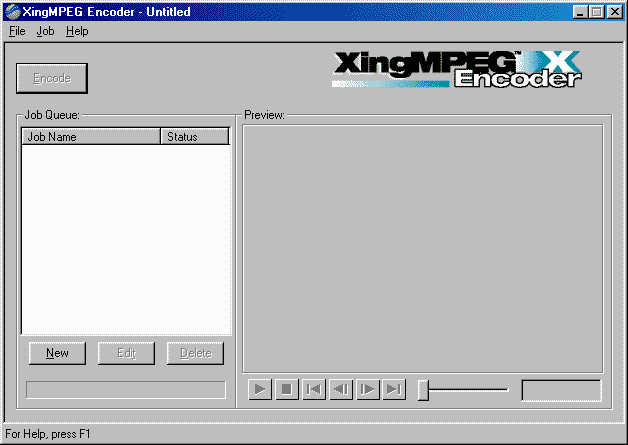Image resolution: width=628 pixels, height=445 pixels.
Task: Click the Edit job button
Action: 126,353
